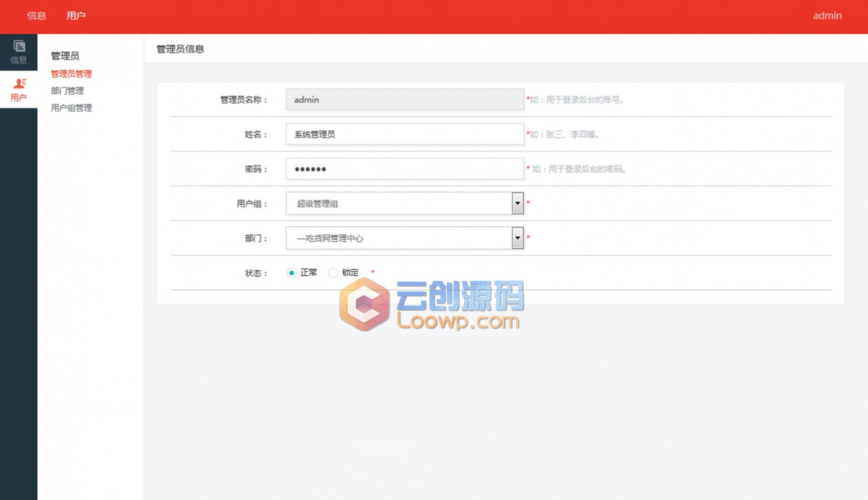Image resolution: width=868 pixels, height=500 pixels.
Task: Click the hint 如：用于登录后台的密码。
Action: [580, 169]
